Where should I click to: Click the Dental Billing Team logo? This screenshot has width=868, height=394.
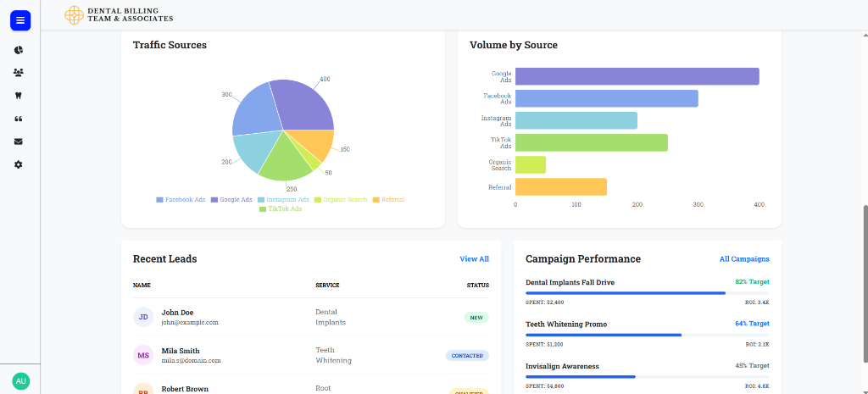click(119, 15)
